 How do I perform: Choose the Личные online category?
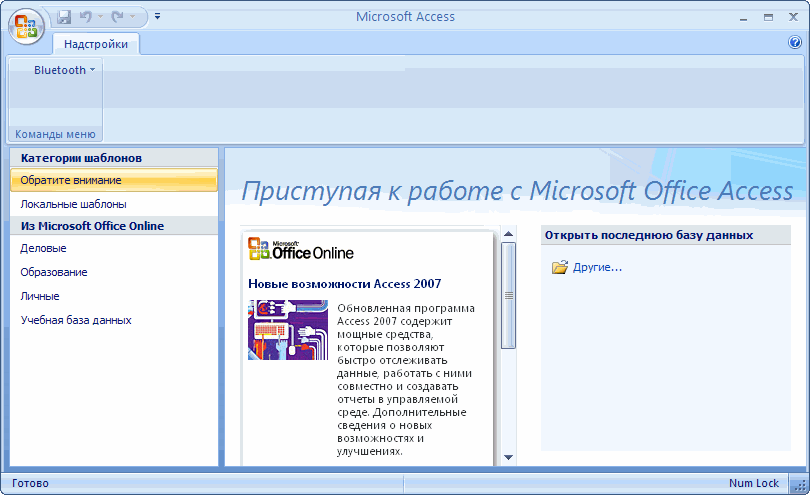40,296
